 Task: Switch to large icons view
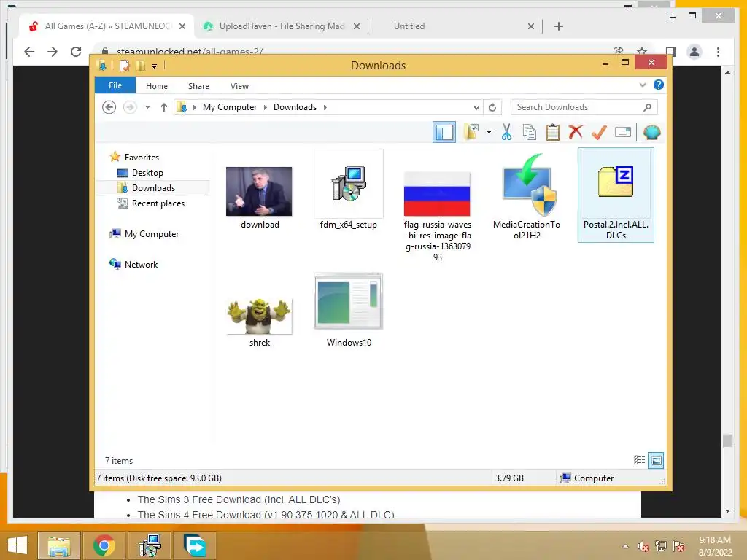[x=656, y=460]
